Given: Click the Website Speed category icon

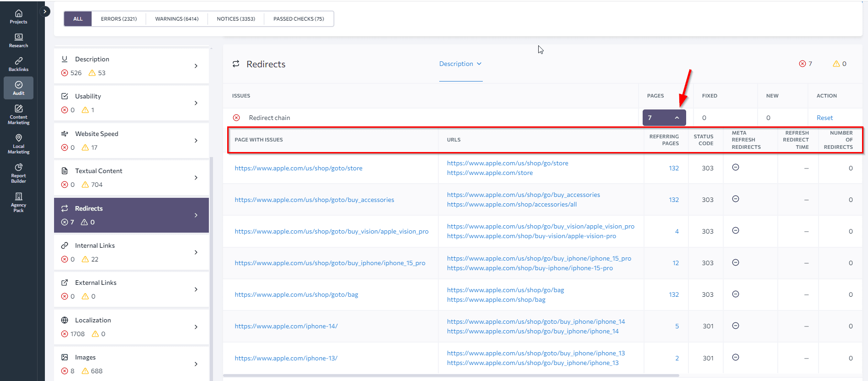Looking at the screenshot, I should [x=65, y=134].
